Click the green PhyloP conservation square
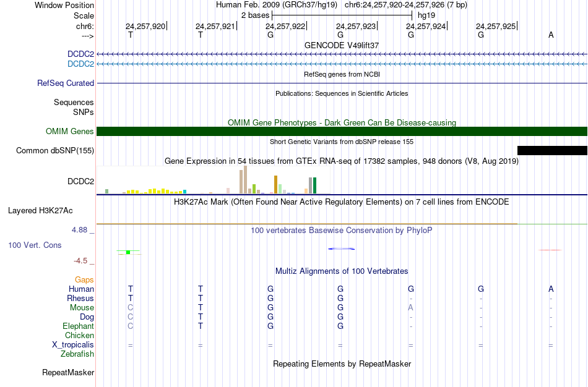This screenshot has width=588, height=387. 128,252
